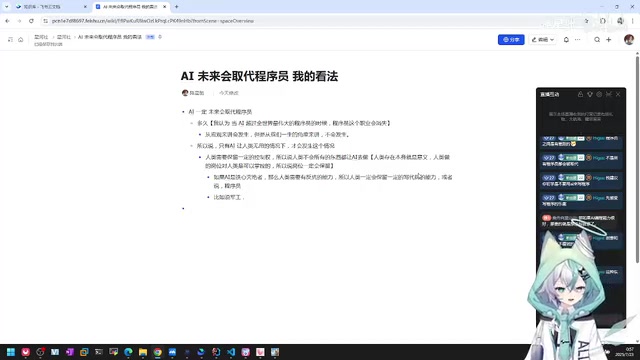
Task: Close the active AI document tab
Action: coord(164,7)
